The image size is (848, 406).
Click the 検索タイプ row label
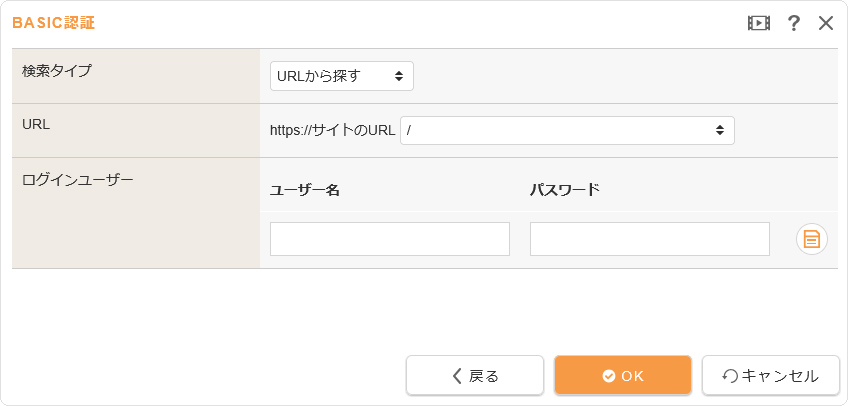pyautogui.click(x=56, y=71)
